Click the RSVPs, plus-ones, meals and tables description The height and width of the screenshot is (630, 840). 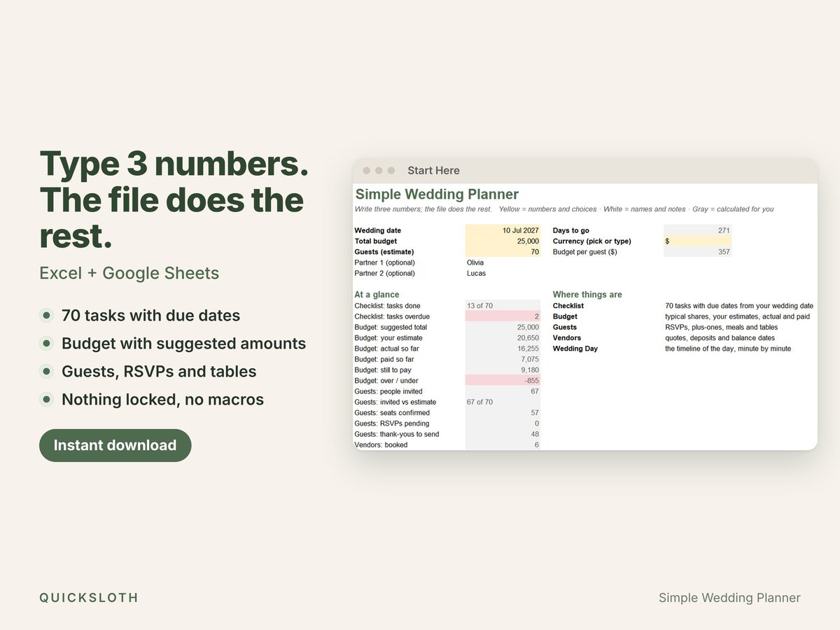pos(721,327)
